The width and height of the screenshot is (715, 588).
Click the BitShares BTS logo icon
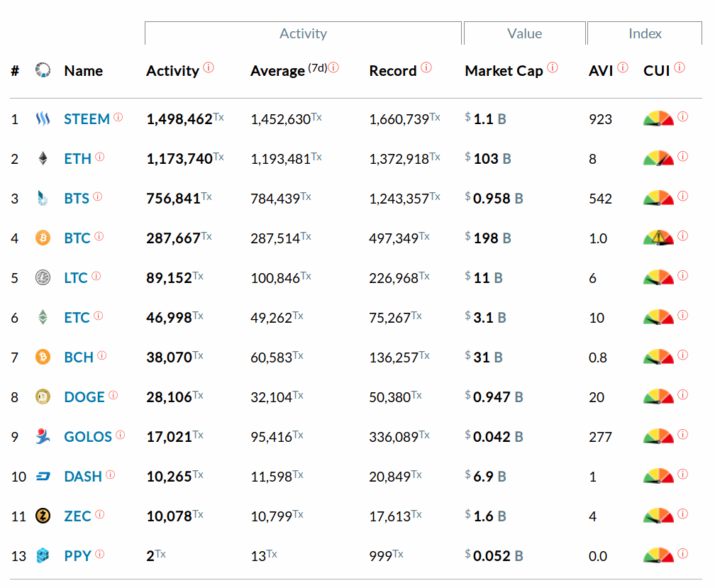(43, 199)
